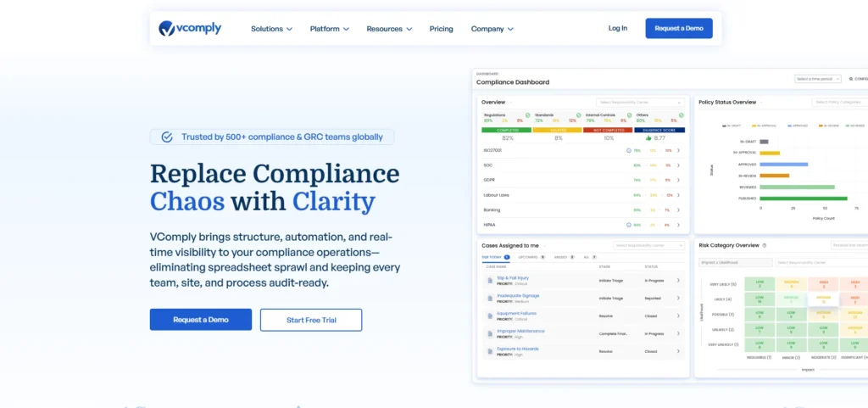This screenshot has height=408, width=868.
Task: Open the Select Policy Categories dropdown
Action: (840, 103)
